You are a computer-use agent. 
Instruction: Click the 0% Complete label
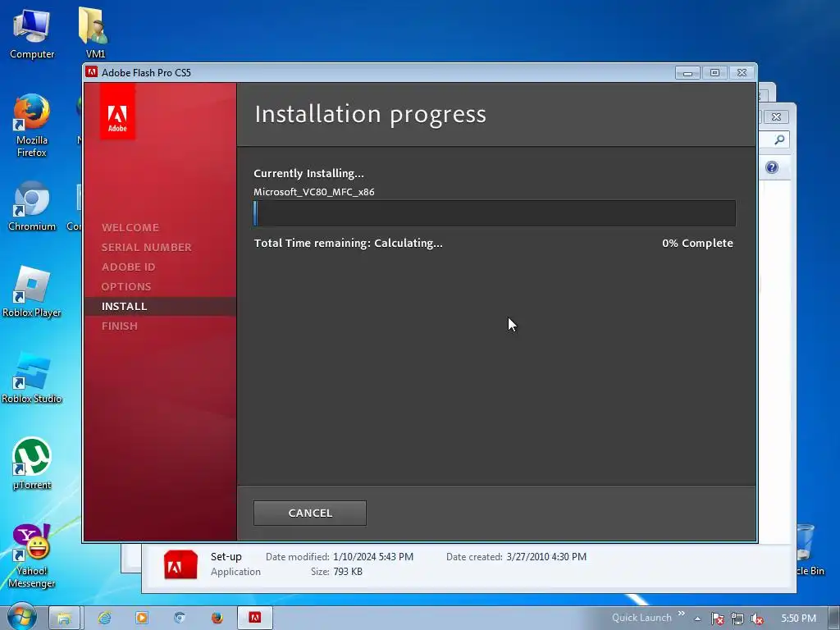[697, 243]
